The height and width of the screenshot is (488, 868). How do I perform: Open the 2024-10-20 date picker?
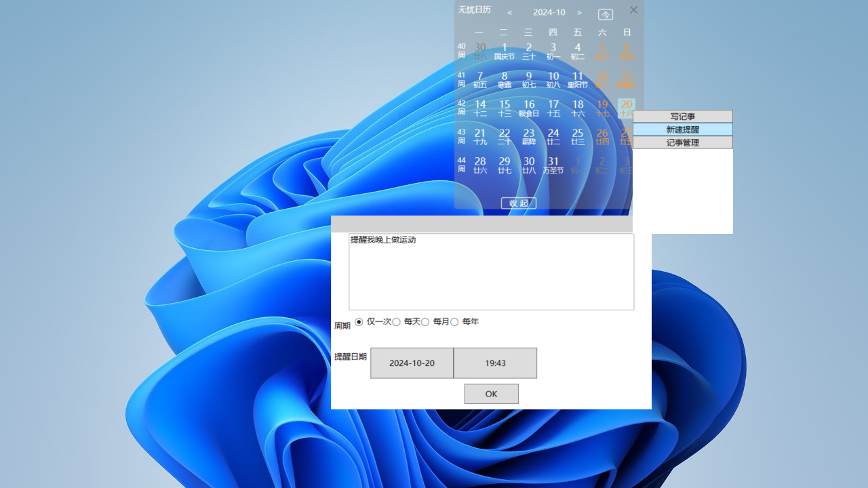[x=412, y=363]
